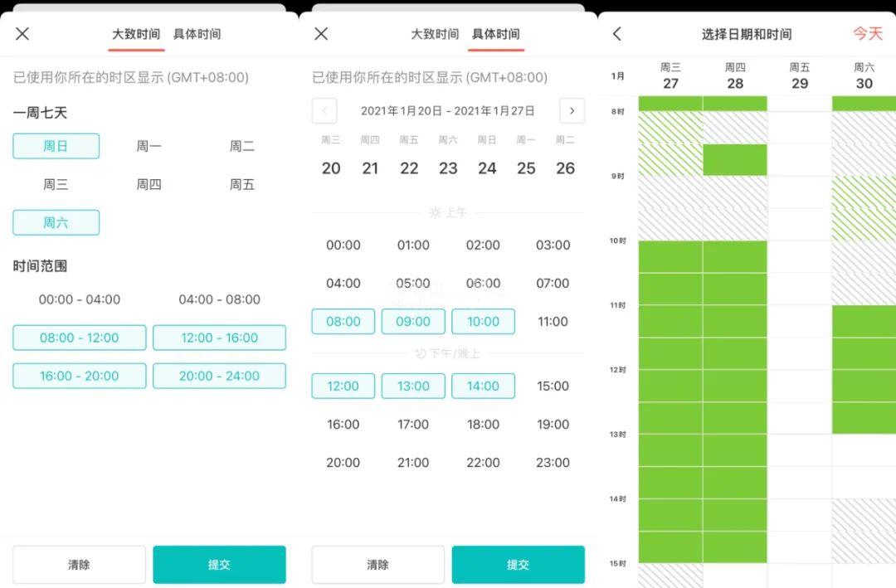Tap the 周三 27 column header
The height and width of the screenshot is (588, 896).
tap(671, 76)
